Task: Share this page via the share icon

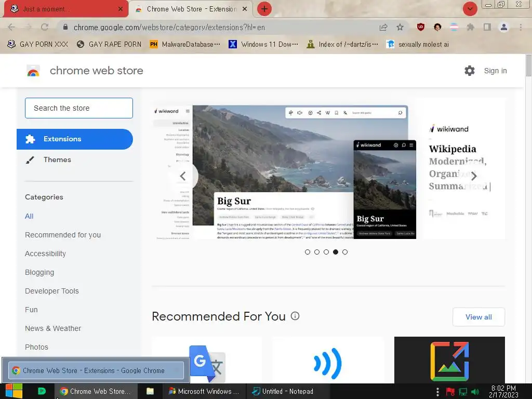Action: point(383,27)
